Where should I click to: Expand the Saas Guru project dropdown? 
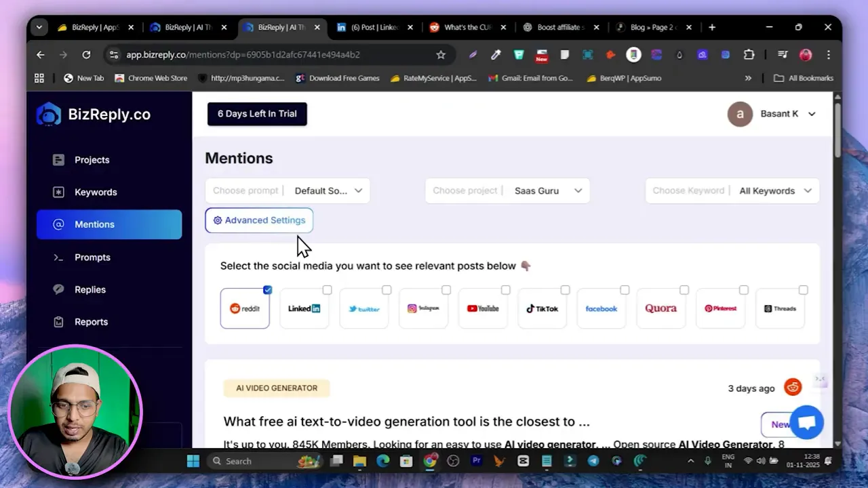pos(548,190)
